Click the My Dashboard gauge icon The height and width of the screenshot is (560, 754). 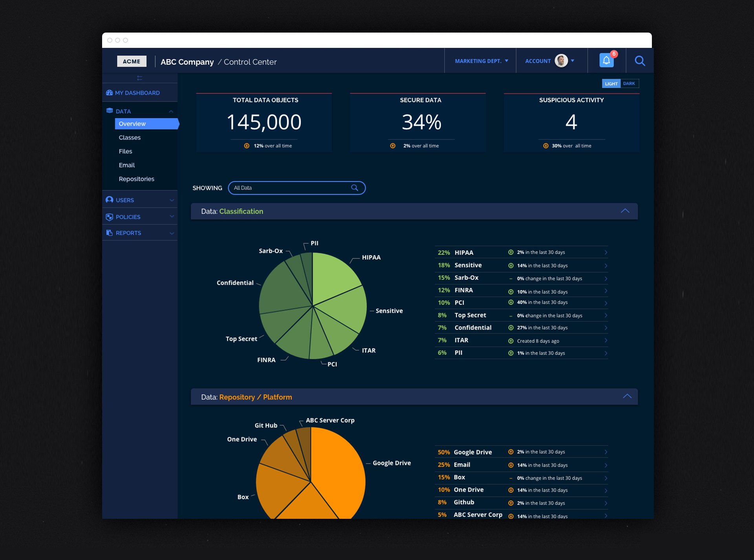pyautogui.click(x=110, y=93)
